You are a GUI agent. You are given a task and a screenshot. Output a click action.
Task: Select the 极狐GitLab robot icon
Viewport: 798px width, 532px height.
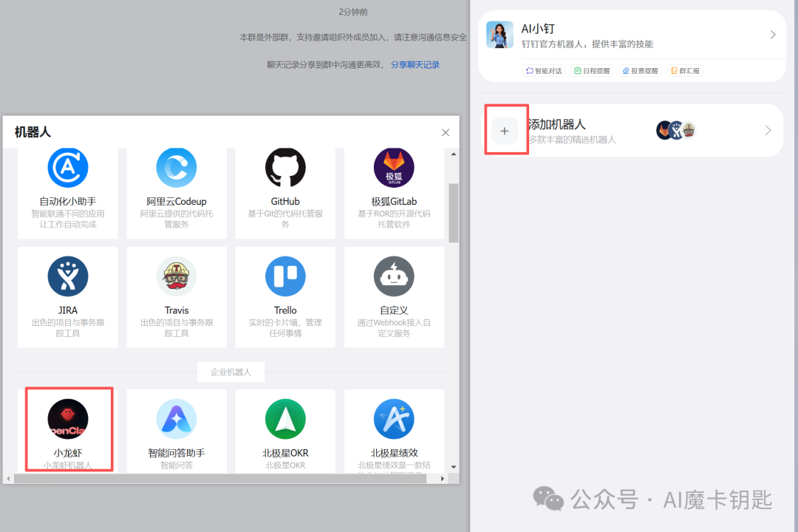(x=394, y=168)
